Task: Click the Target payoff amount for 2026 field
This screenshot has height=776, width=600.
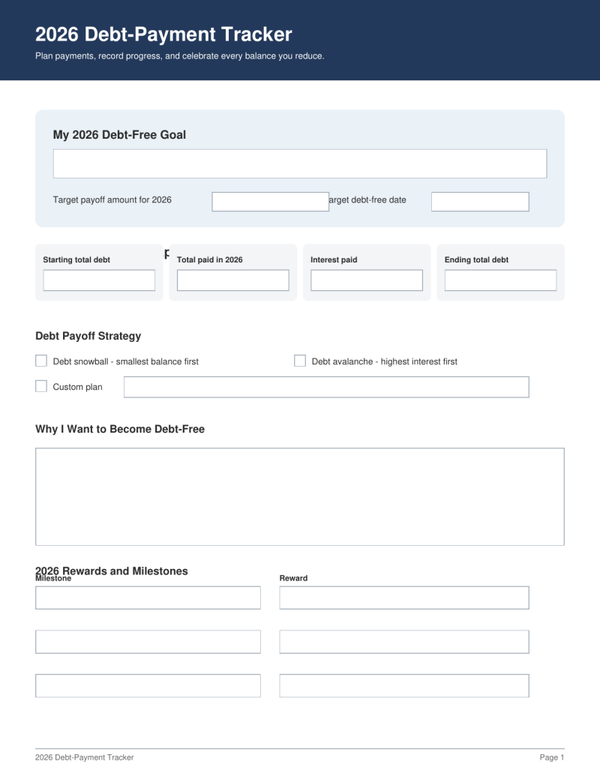Action: [270, 202]
